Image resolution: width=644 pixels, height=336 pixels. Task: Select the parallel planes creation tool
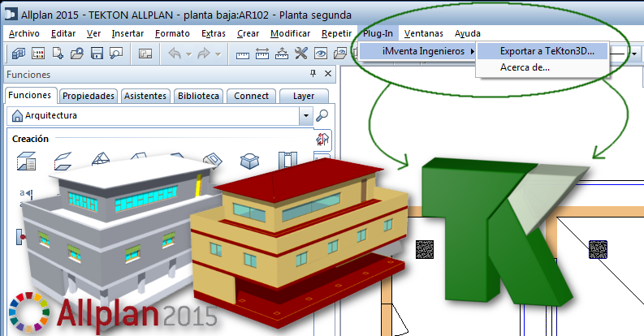[x=63, y=161]
